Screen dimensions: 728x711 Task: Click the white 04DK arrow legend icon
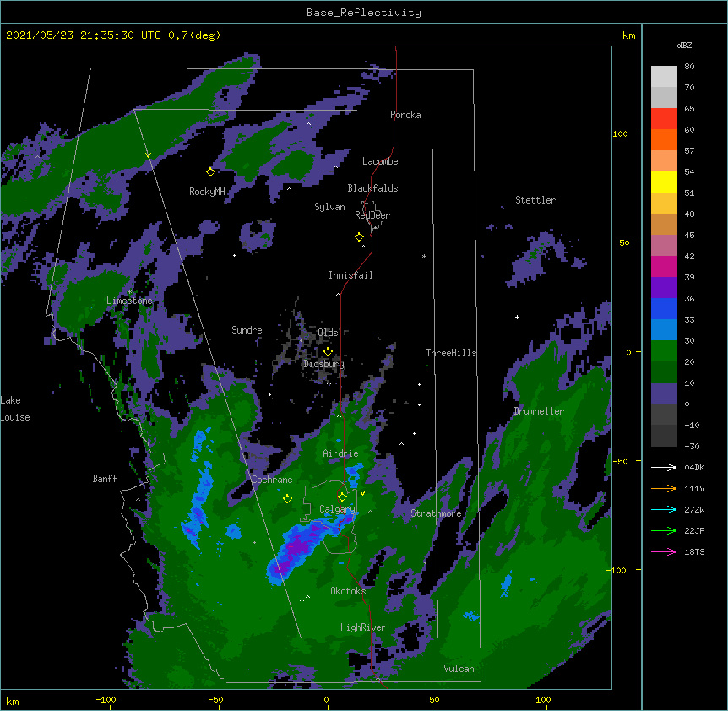tap(664, 467)
